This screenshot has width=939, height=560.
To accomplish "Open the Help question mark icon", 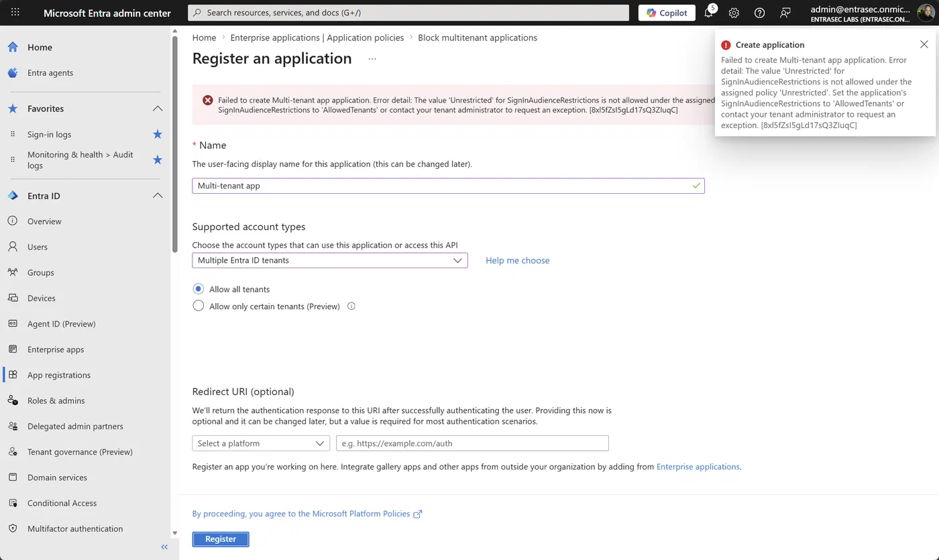I will 759,13.
